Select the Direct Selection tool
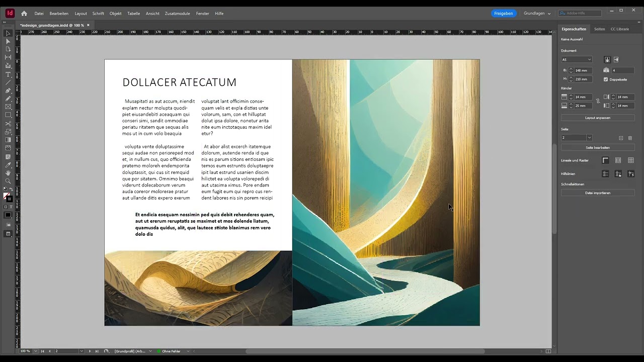 click(8, 41)
